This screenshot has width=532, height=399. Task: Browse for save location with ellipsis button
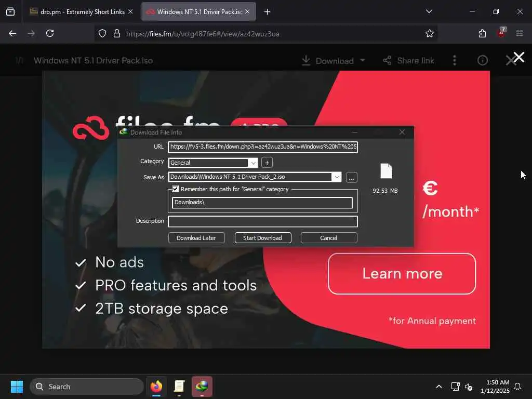coord(352,178)
